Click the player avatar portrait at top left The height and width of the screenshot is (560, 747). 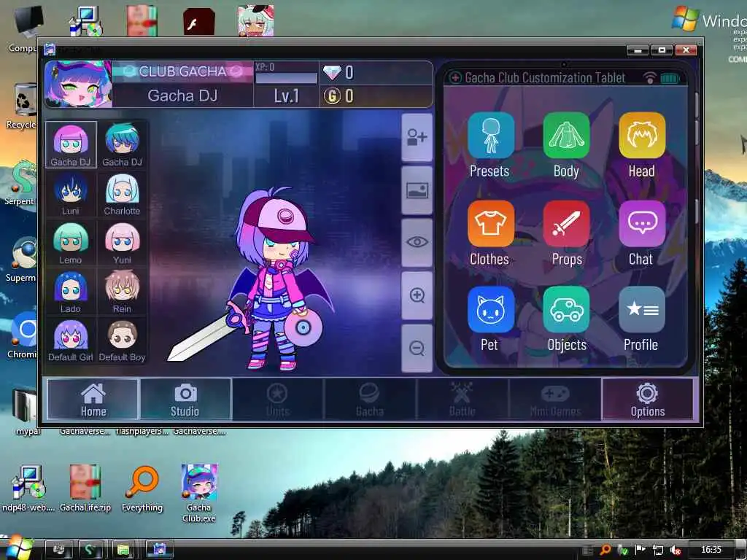78,85
